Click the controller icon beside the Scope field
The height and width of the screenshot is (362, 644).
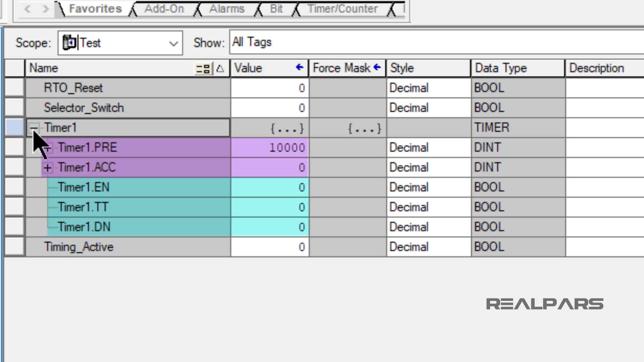(x=69, y=43)
